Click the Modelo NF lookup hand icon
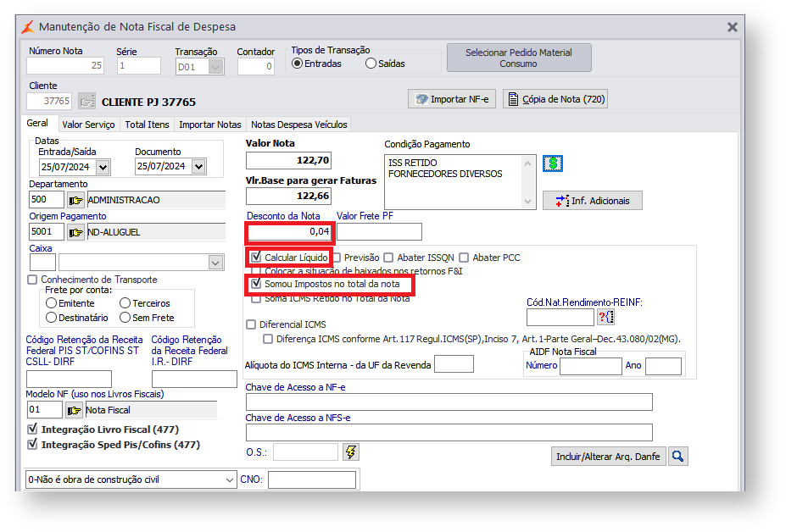This screenshot has width=786, height=532. coord(75,410)
